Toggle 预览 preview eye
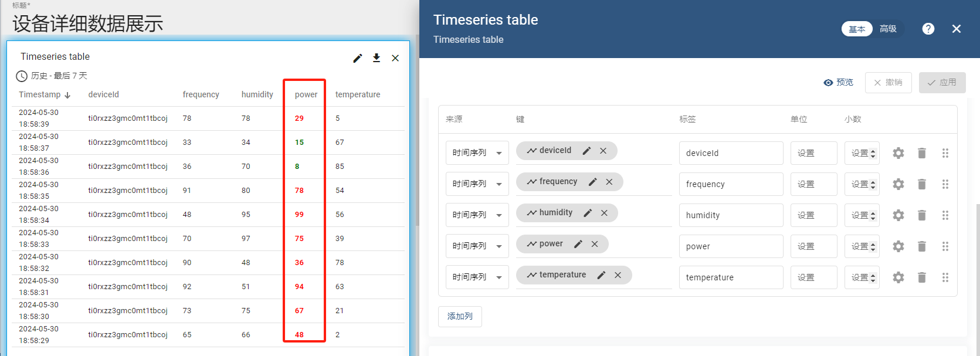Viewport: 980px width, 356px height. 839,83
